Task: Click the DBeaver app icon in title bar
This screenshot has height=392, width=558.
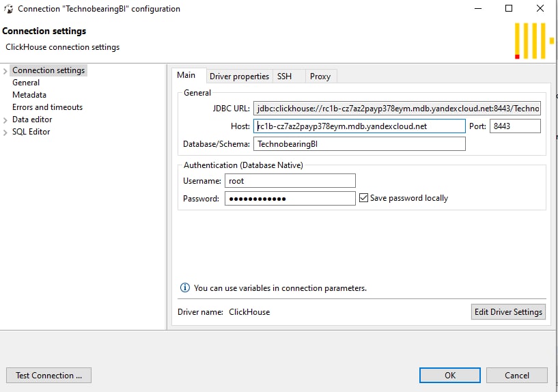Action: [x=9, y=9]
